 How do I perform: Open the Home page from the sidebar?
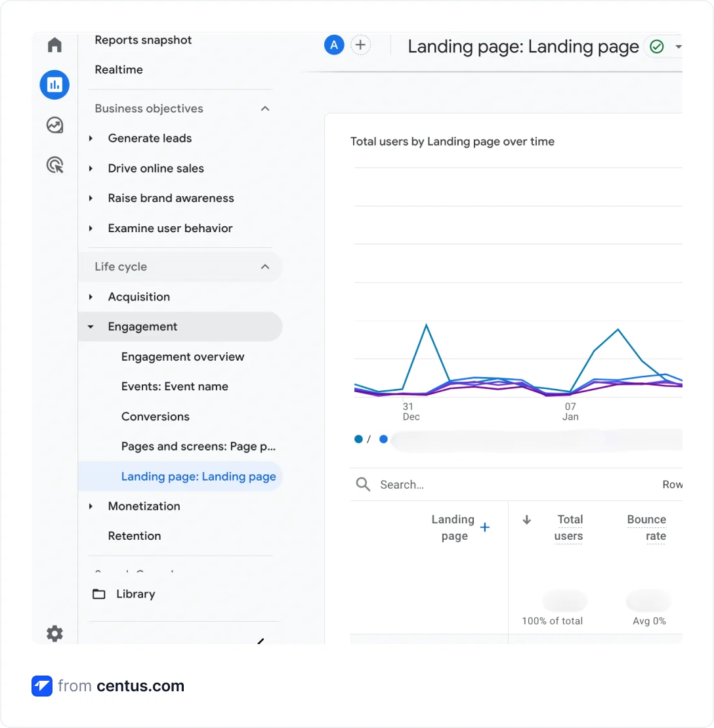pos(54,45)
